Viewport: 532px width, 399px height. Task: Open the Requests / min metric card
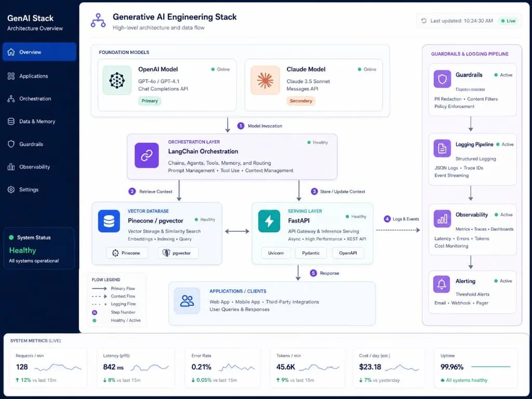48,368
